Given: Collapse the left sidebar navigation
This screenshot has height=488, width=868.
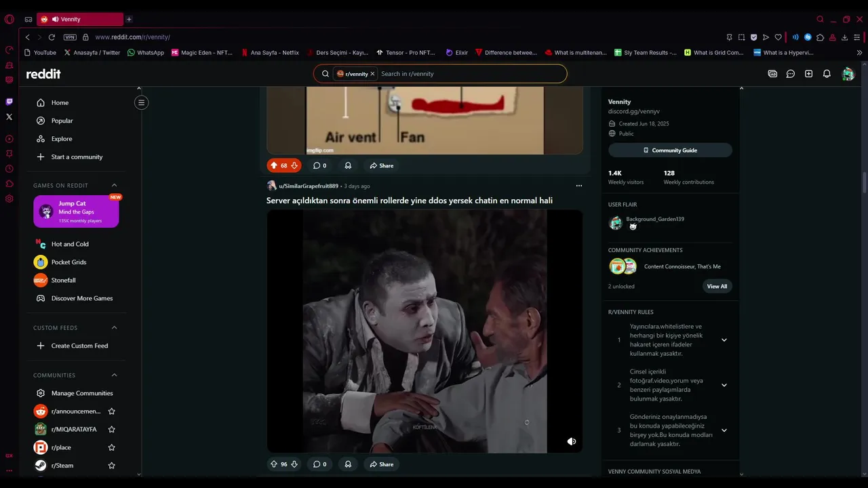Looking at the screenshot, I should click(141, 102).
